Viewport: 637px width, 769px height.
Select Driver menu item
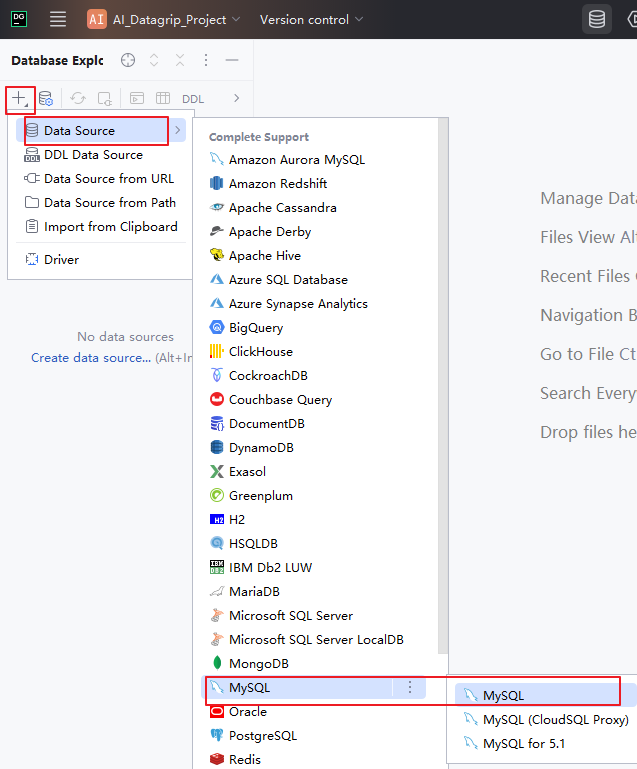point(101,259)
